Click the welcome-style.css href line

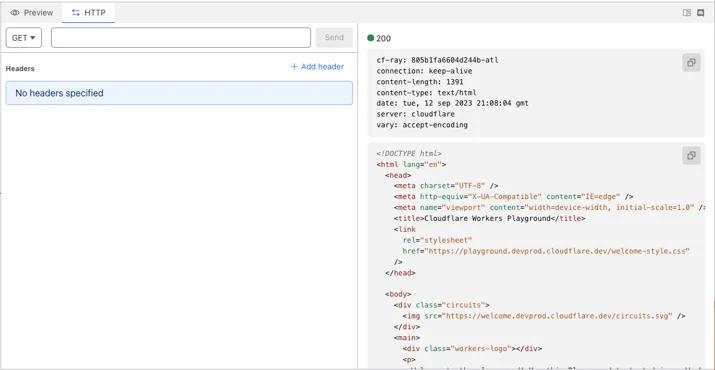coord(546,251)
